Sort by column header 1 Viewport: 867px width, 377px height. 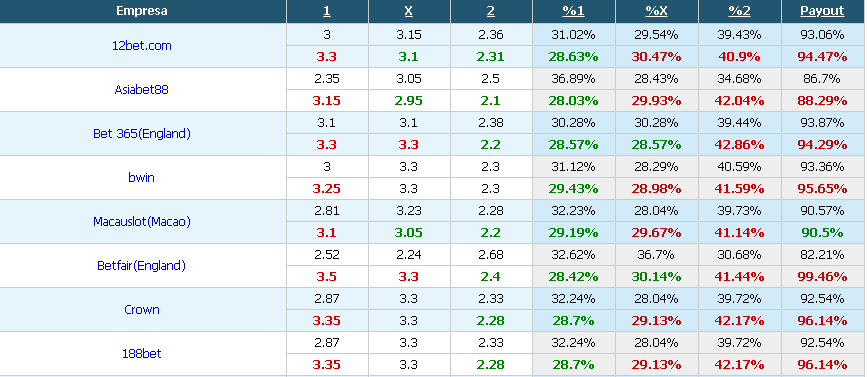click(327, 11)
